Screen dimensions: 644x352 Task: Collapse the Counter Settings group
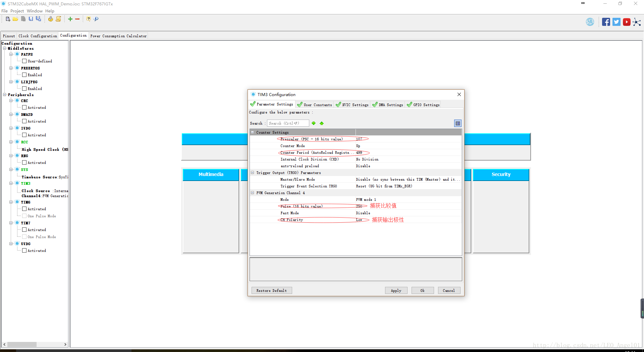pos(253,132)
